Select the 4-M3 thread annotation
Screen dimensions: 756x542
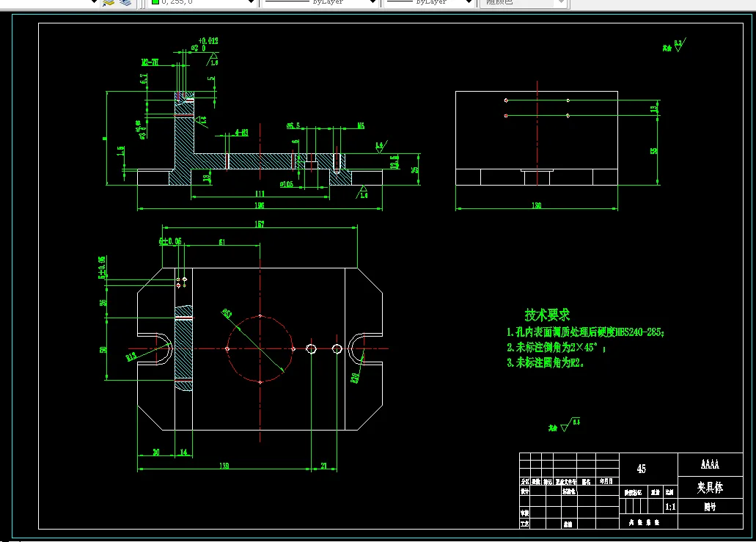click(242, 133)
